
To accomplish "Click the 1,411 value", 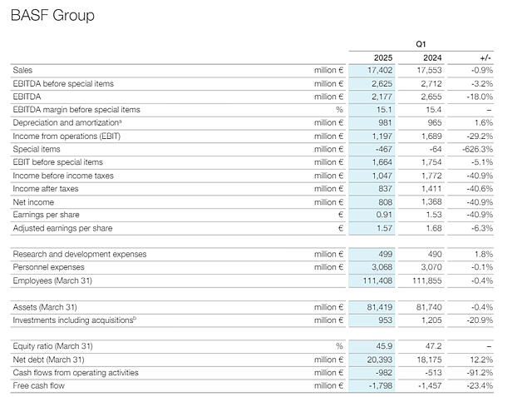I will tap(431, 188).
